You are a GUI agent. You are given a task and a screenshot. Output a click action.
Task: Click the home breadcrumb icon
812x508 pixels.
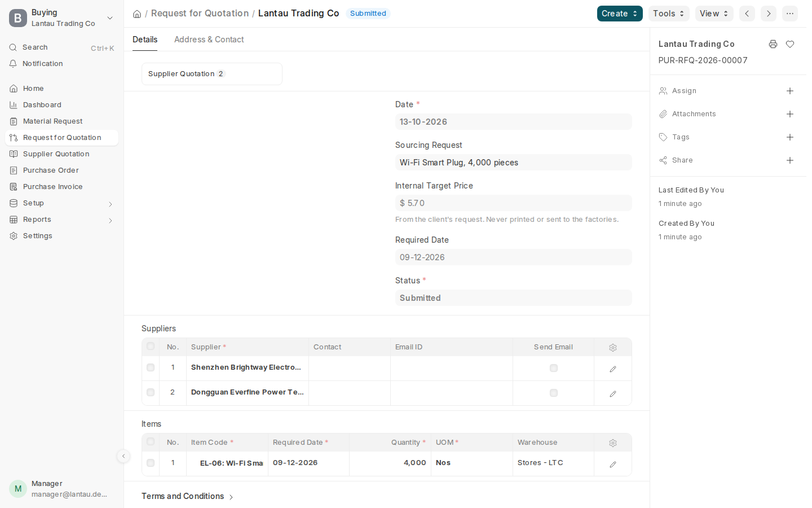pyautogui.click(x=137, y=14)
